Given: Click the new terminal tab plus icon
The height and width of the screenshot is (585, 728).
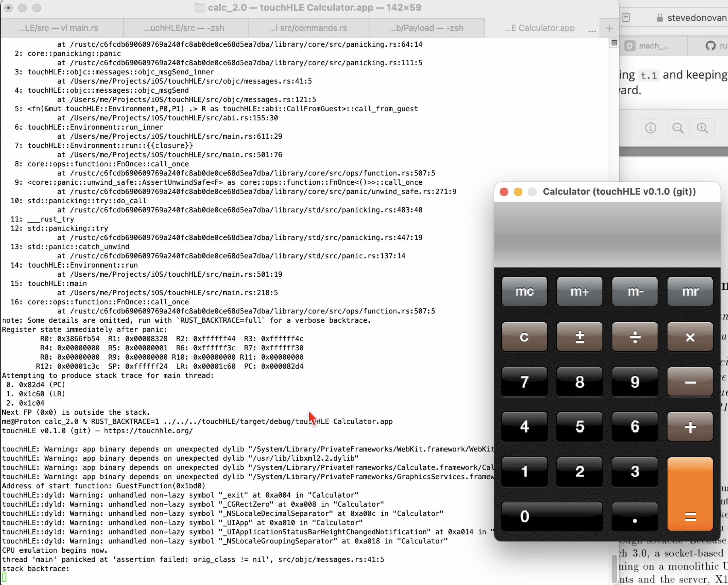Looking at the screenshot, I should click(x=609, y=28).
